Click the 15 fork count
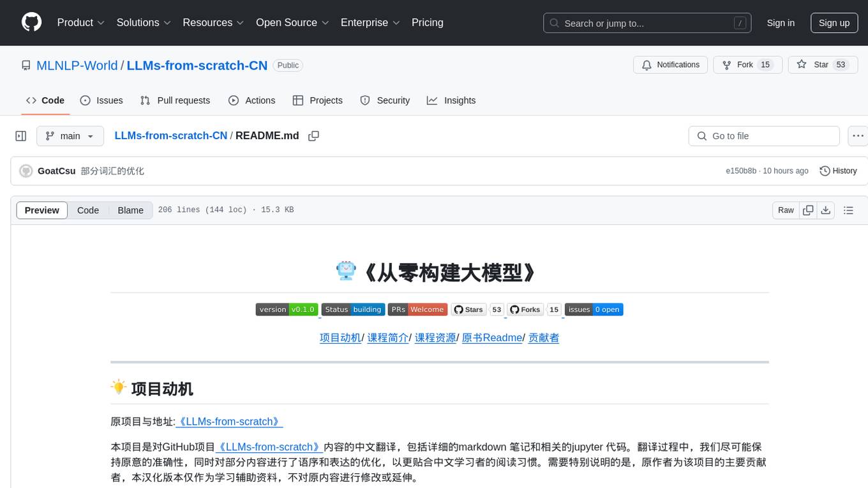The image size is (868, 488). 765,65
